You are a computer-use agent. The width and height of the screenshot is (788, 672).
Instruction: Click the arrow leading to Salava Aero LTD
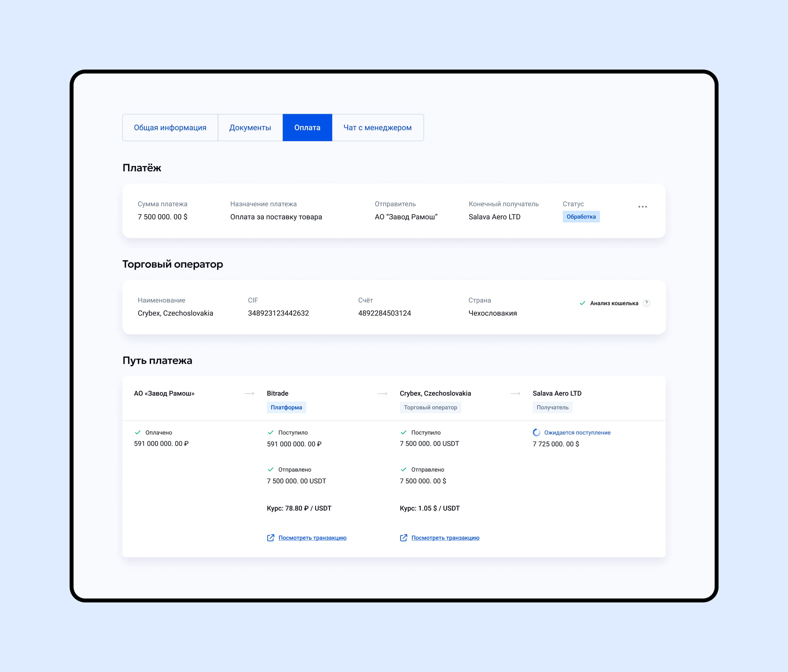coord(515,393)
